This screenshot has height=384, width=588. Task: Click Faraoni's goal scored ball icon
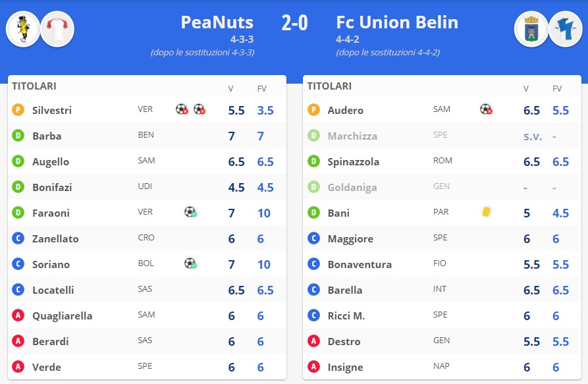190,212
